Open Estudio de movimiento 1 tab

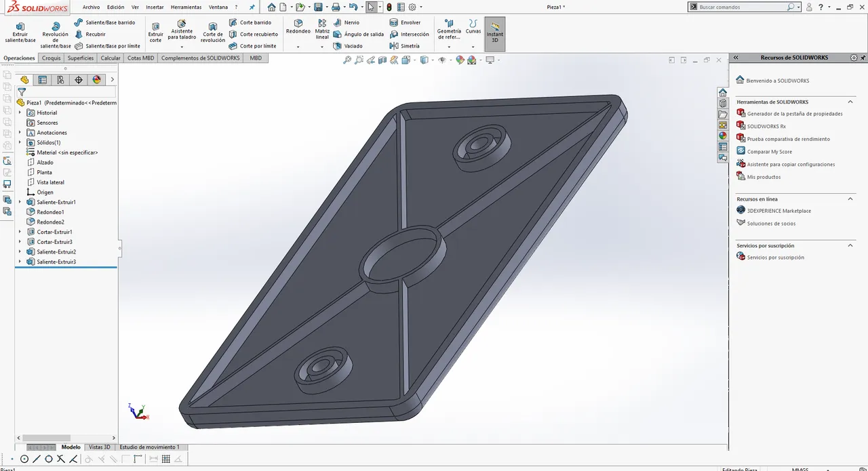coord(149,447)
